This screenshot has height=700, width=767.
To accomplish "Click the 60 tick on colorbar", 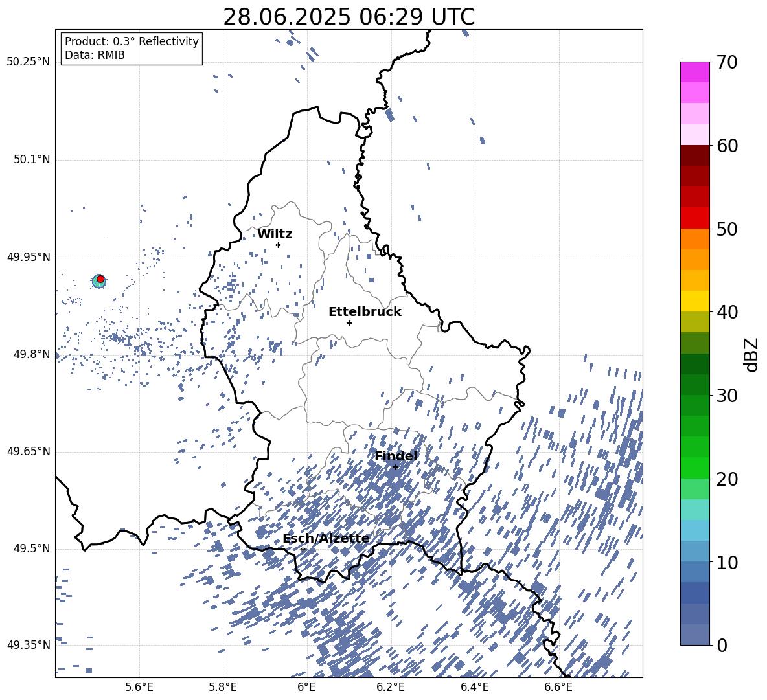I will point(727,146).
